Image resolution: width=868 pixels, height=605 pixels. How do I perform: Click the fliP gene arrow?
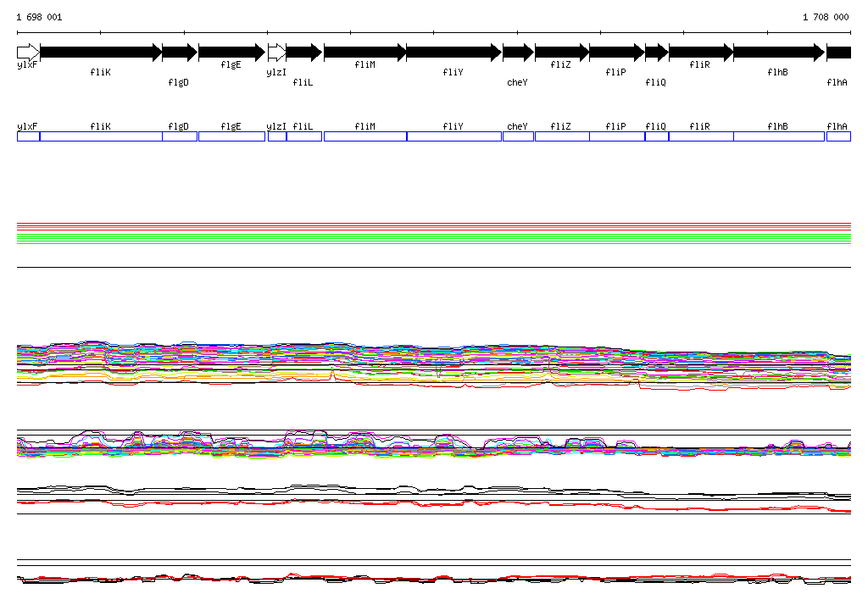617,53
